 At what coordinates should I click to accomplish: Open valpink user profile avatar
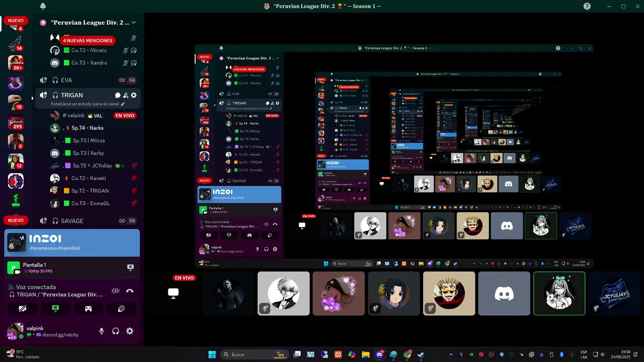(x=15, y=331)
